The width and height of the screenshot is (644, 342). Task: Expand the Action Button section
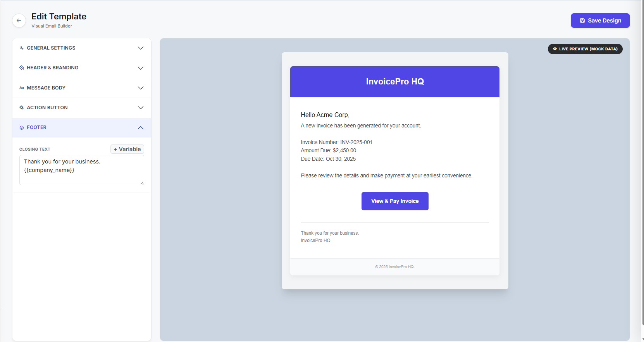click(81, 107)
